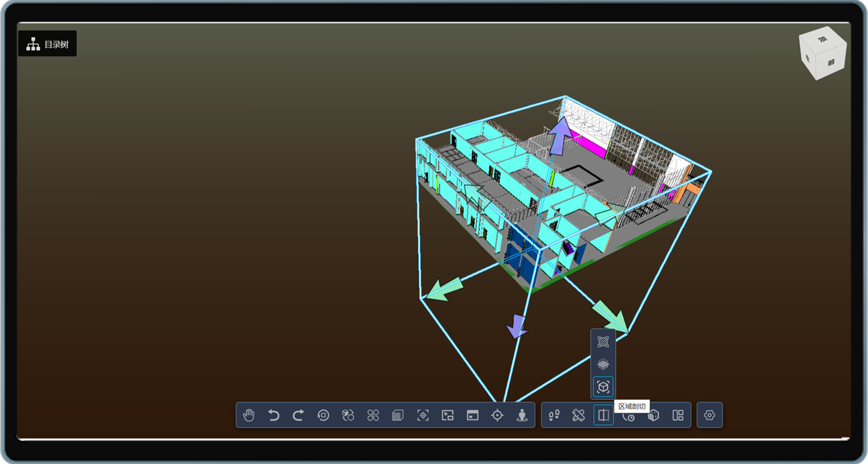Image resolution: width=868 pixels, height=464 pixels.
Task: Click the footprints roaming path icon
Action: pyautogui.click(x=554, y=415)
